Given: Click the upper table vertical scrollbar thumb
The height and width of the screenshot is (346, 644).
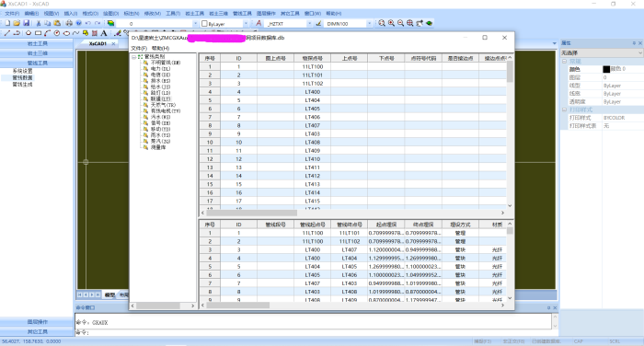Looking at the screenshot, I should point(510,72).
